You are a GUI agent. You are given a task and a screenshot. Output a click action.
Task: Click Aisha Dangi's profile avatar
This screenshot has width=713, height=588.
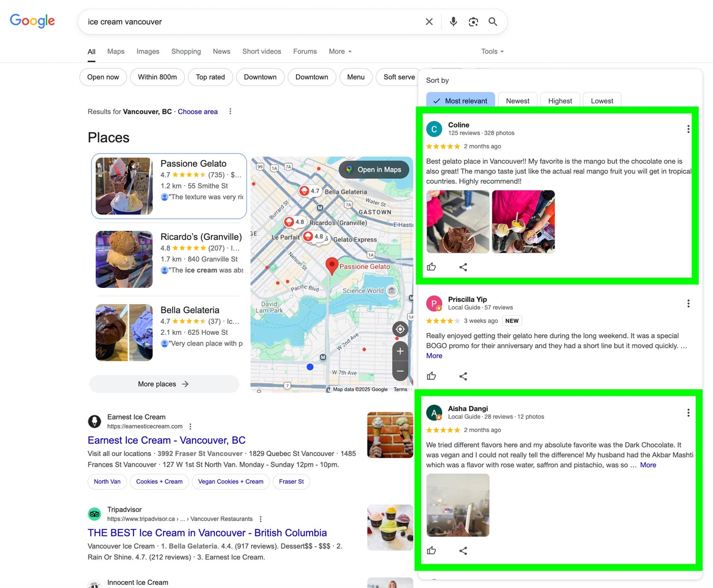click(434, 413)
